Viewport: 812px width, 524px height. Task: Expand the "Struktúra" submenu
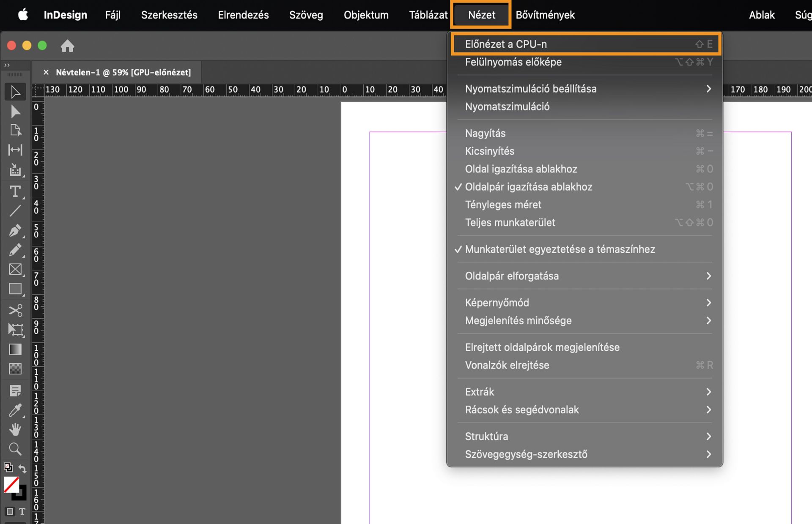[486, 436]
